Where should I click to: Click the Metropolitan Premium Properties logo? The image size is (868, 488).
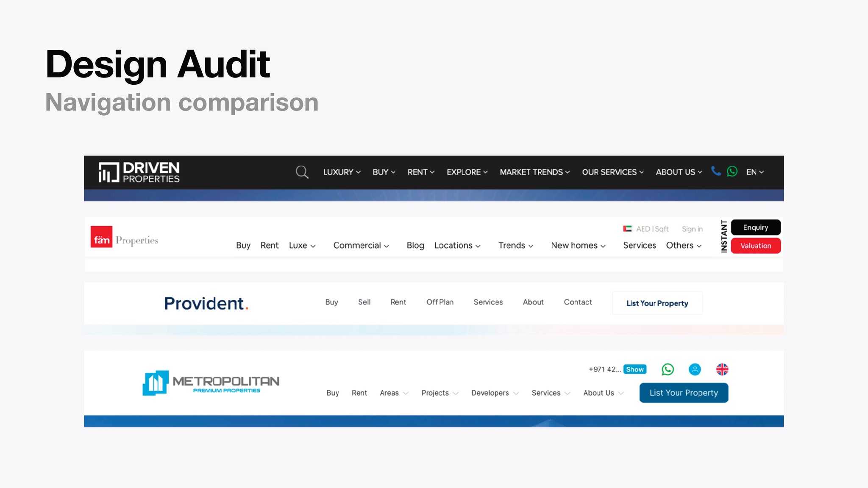click(x=211, y=383)
